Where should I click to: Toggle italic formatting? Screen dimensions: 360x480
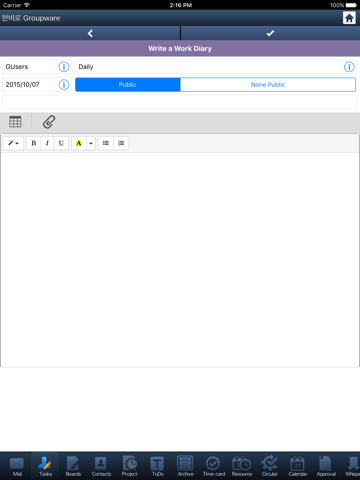47,143
